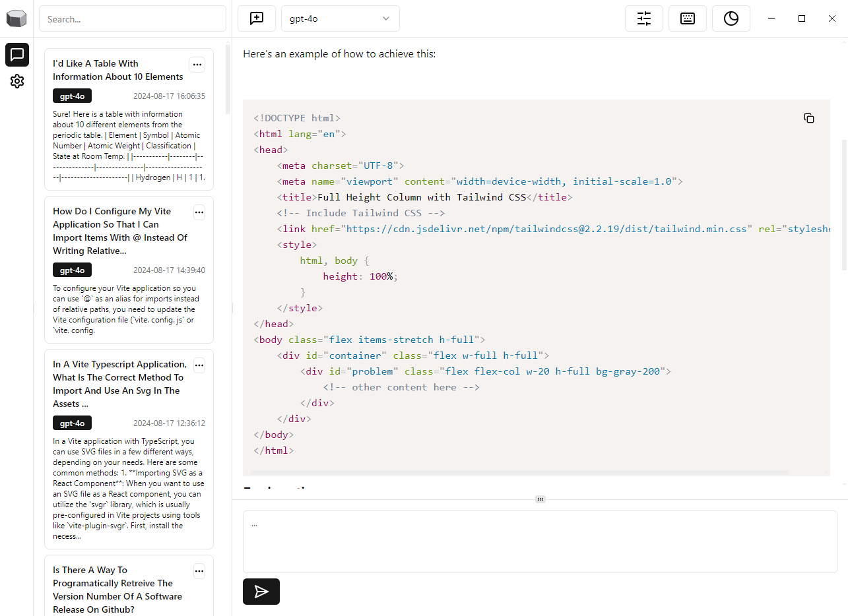Select the Github release version number conversation

point(117,590)
